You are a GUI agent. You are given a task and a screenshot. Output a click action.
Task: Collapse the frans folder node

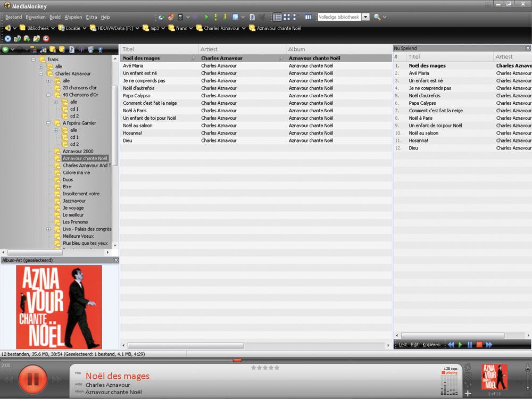point(33,60)
